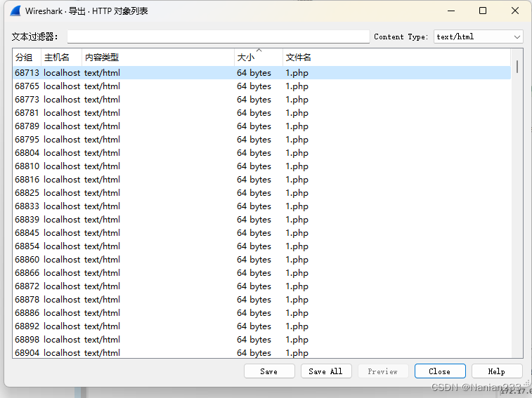Image resolution: width=532 pixels, height=398 pixels.
Task: Select packet row 68898
Action: [x=261, y=339]
